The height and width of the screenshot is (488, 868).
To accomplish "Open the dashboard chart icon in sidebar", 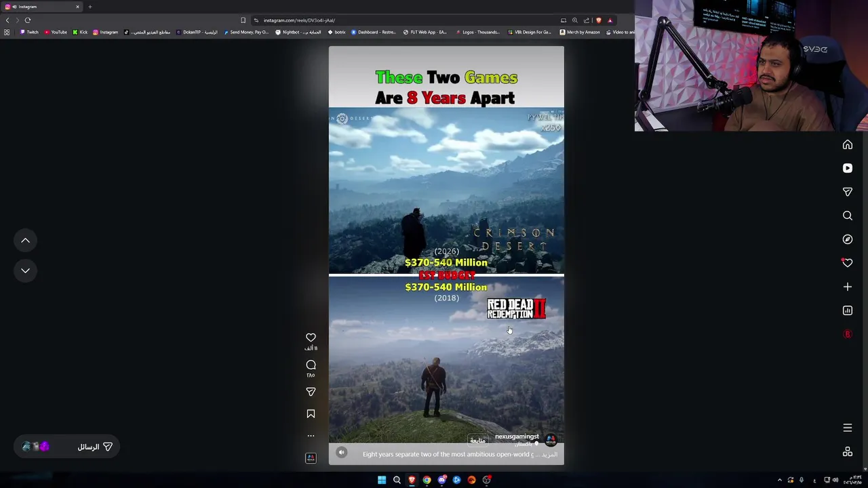I will 848,310.
